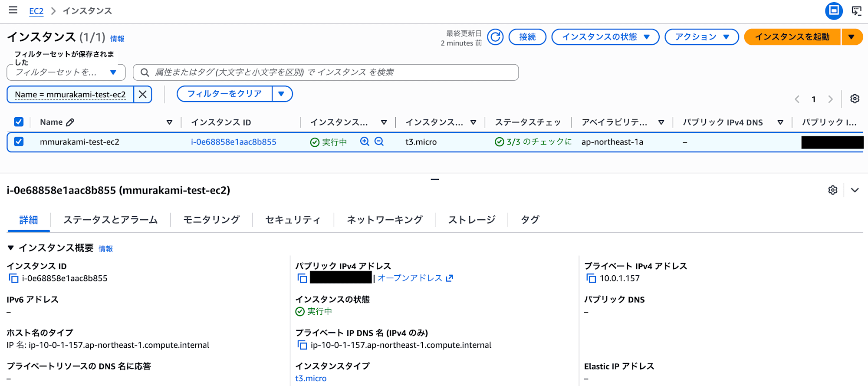Open detail panel settings gear icon
The width and height of the screenshot is (868, 386).
click(832, 190)
